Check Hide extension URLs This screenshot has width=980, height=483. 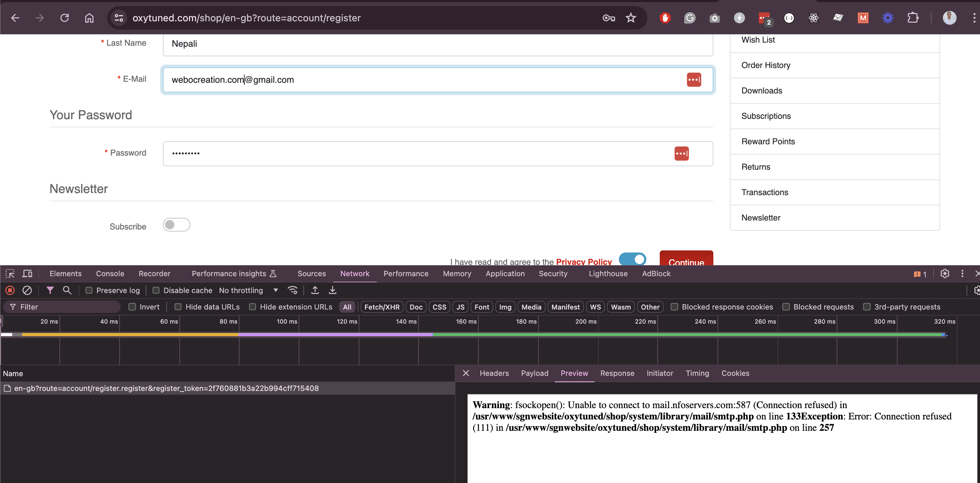click(252, 307)
